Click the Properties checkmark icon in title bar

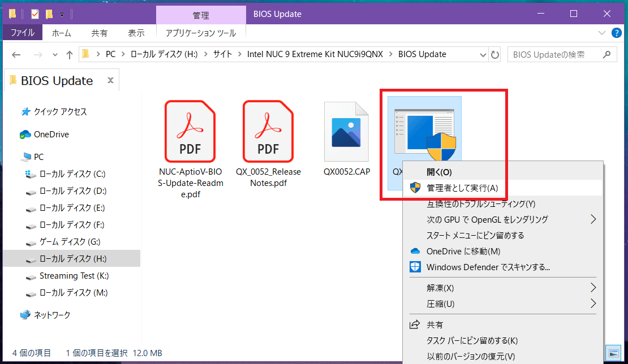(35, 14)
